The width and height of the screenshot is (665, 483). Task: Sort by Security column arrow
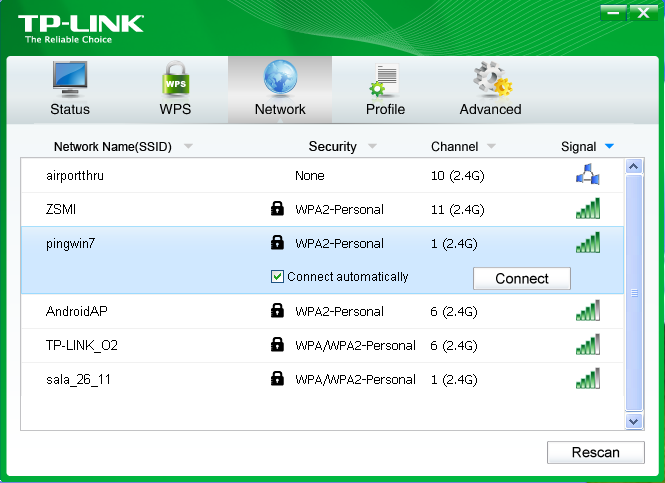click(x=372, y=146)
